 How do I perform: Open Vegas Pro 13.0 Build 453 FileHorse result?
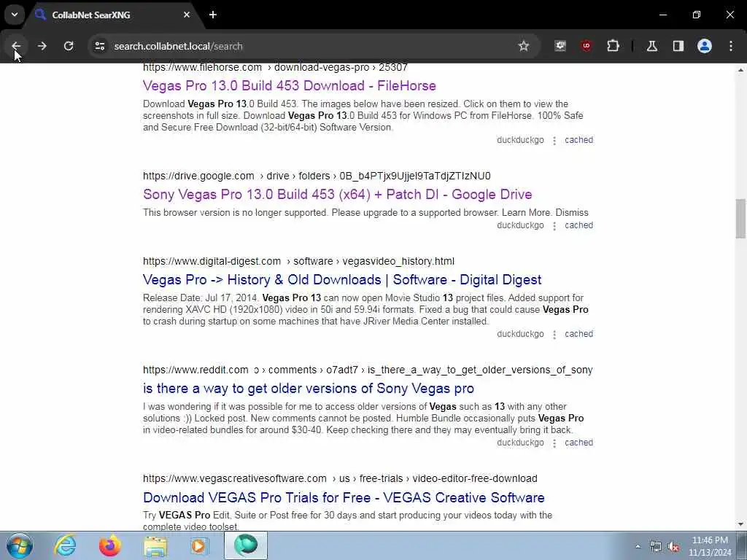[289, 86]
